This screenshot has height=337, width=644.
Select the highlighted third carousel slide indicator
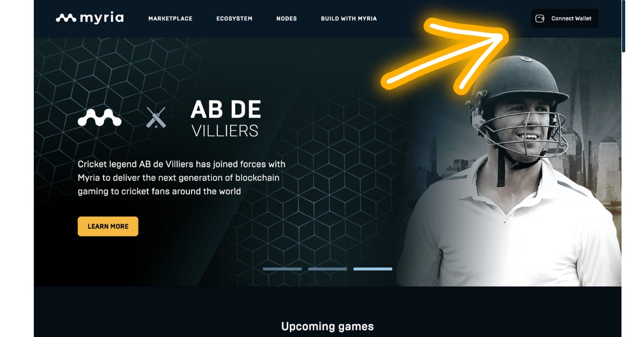tap(373, 269)
